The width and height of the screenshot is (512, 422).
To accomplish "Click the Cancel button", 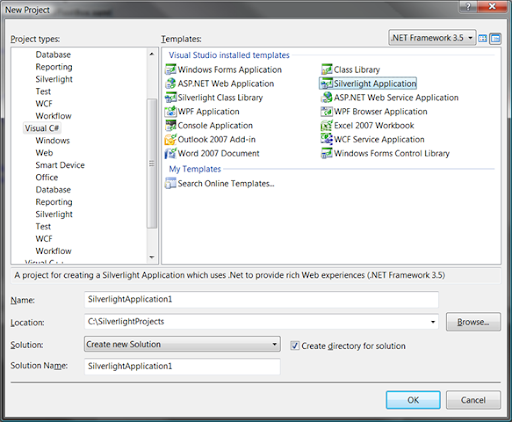I will click(x=473, y=400).
